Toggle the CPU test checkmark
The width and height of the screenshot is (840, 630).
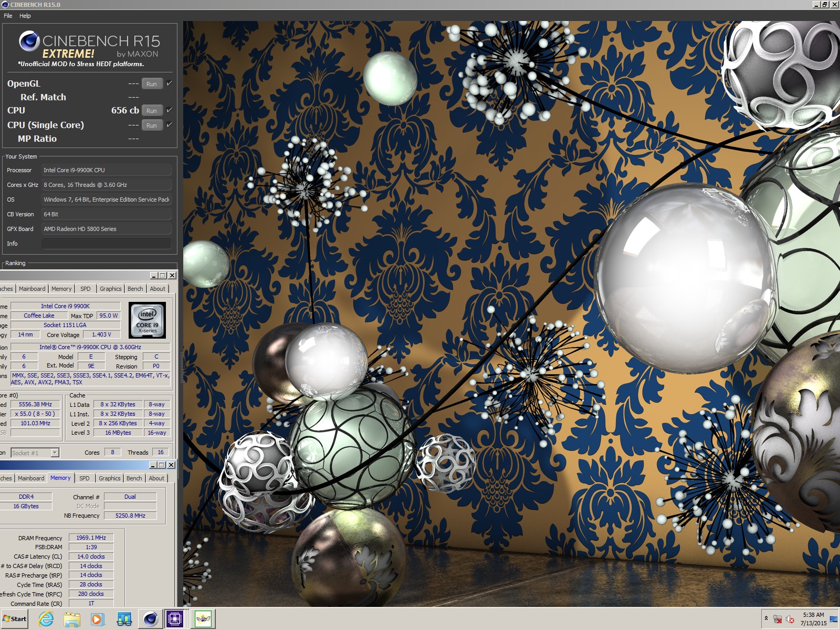click(x=169, y=110)
